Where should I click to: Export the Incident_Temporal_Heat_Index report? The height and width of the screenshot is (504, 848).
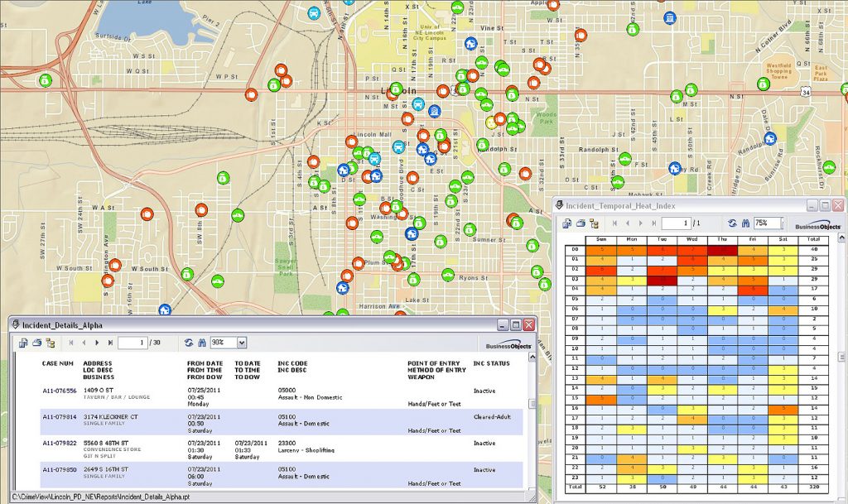(568, 223)
